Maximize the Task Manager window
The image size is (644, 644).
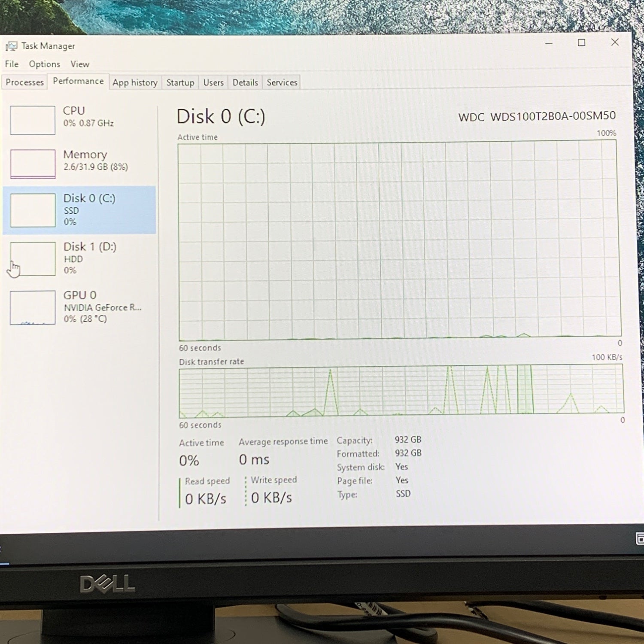point(581,43)
